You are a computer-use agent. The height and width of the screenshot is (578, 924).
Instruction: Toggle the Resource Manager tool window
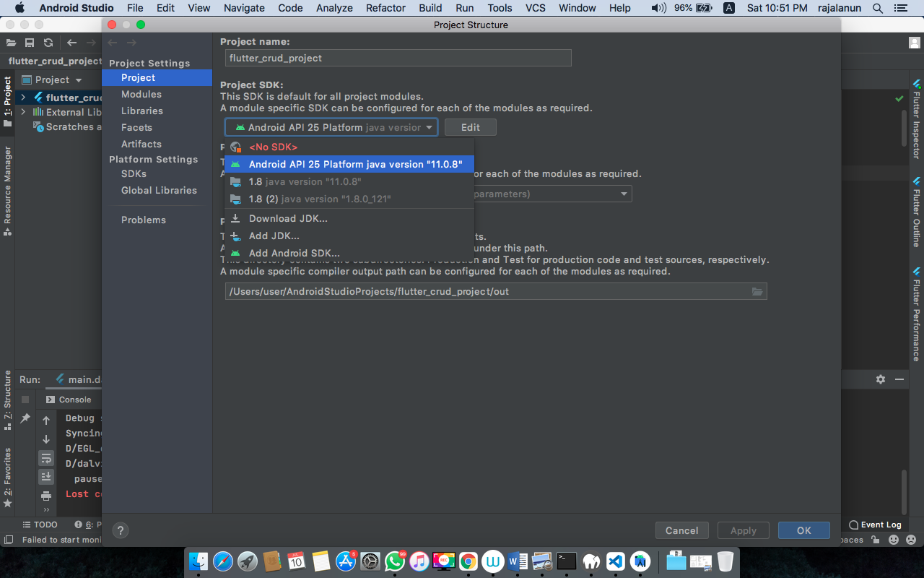[x=8, y=191]
